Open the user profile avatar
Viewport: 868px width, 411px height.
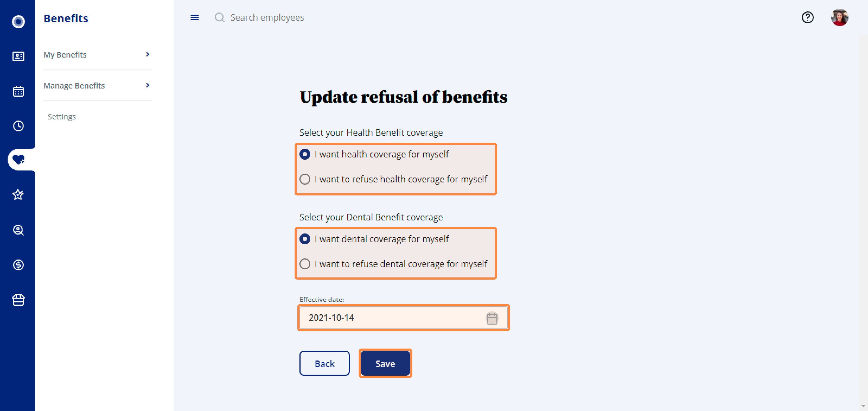[x=839, y=18]
